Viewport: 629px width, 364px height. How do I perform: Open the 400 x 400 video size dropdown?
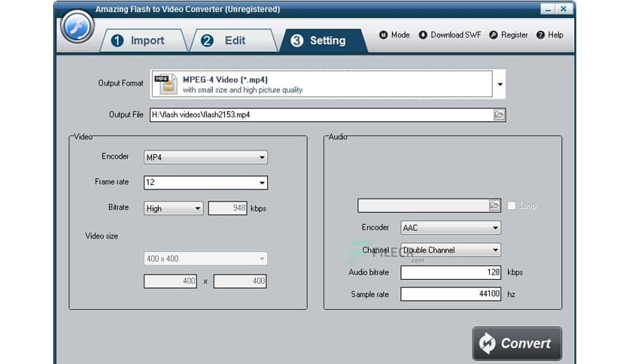pyautogui.click(x=205, y=259)
